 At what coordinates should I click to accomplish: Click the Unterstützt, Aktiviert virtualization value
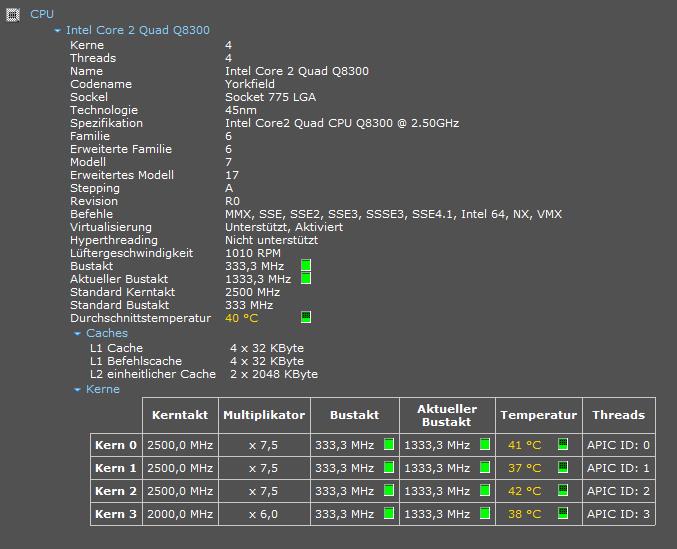[x=284, y=227]
